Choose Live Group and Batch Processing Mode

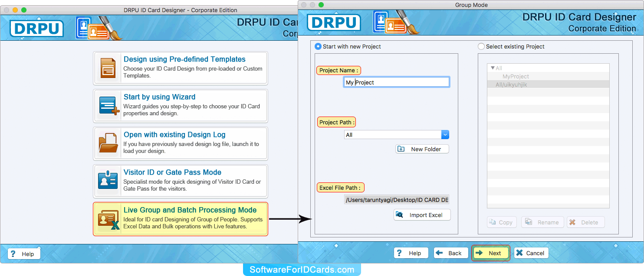pos(181,219)
